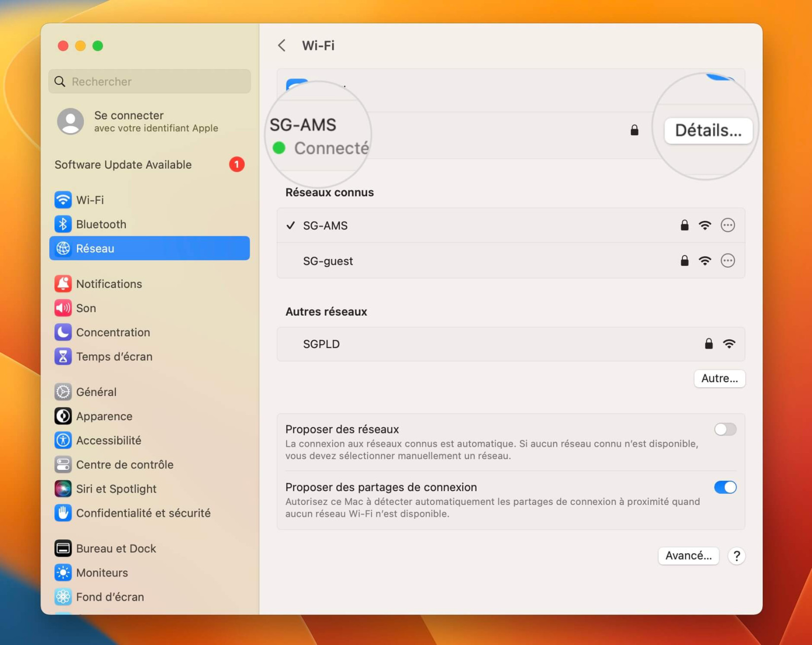The width and height of the screenshot is (812, 645).
Task: Click the green Connecté status dot
Action: tap(279, 147)
